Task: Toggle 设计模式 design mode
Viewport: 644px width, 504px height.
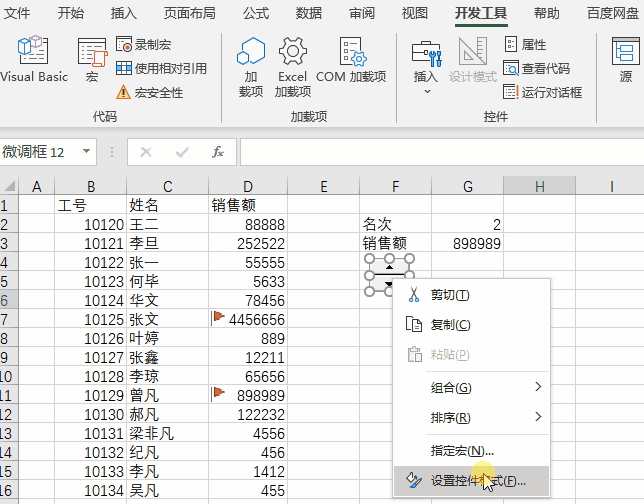Action: click(473, 60)
